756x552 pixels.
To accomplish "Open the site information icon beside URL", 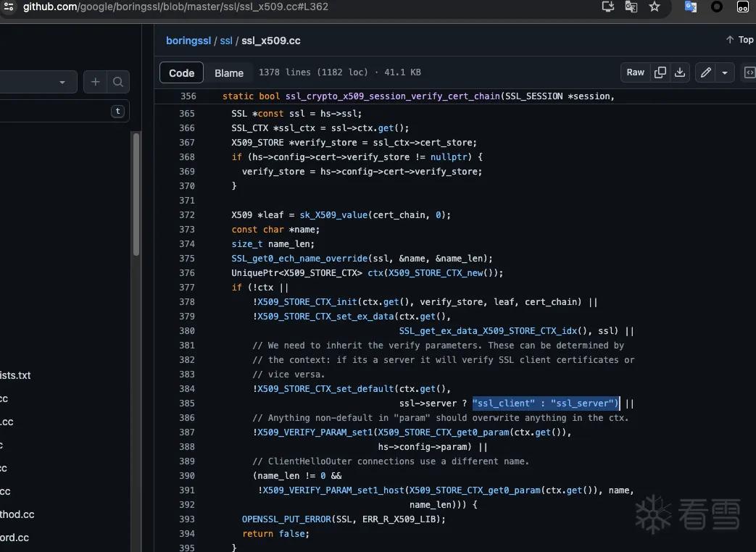I will point(9,7).
